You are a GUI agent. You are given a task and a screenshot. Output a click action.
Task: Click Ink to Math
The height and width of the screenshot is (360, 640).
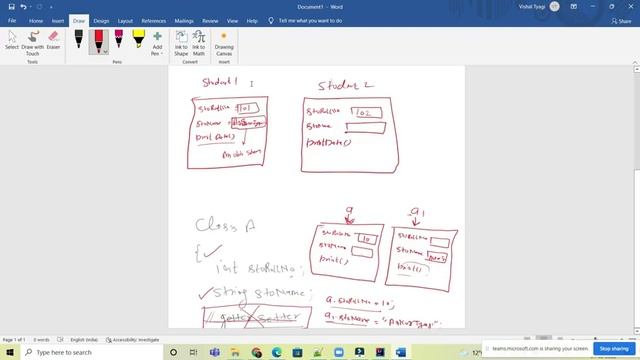pyautogui.click(x=199, y=43)
